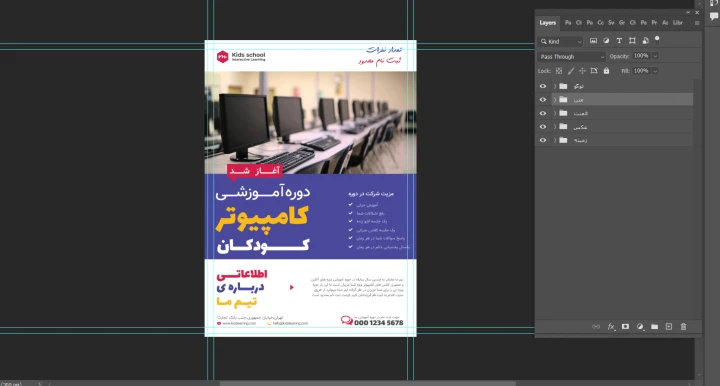Filter layers by pixel layer icon
This screenshot has width=720, height=386.
593,41
